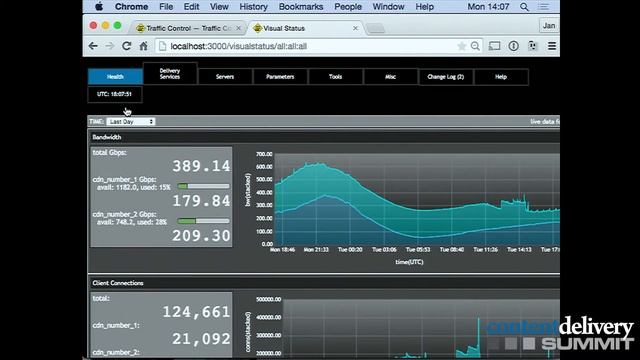Open the Edit menu
The image size is (640, 360).
click(191, 7)
